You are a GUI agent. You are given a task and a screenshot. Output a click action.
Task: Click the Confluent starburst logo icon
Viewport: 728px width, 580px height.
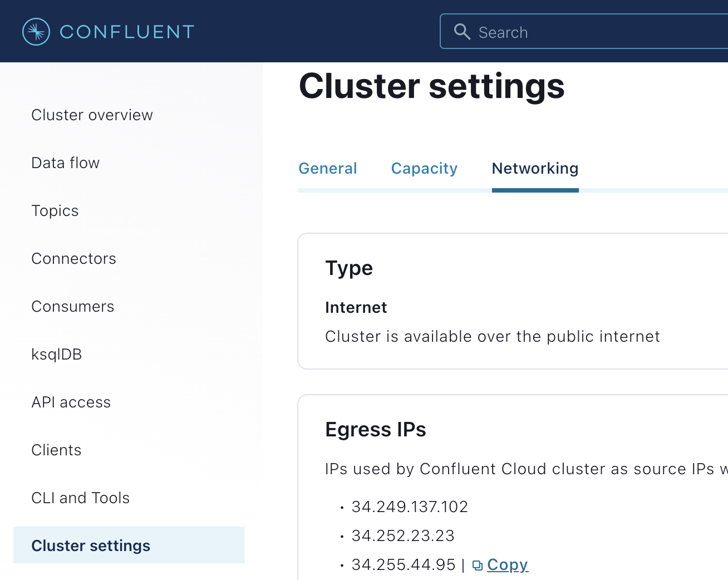[36, 32]
